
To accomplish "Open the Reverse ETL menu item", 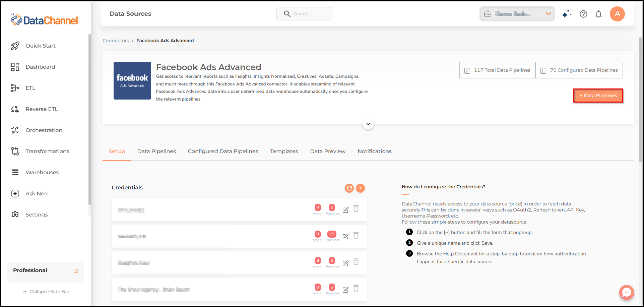I will click(42, 109).
